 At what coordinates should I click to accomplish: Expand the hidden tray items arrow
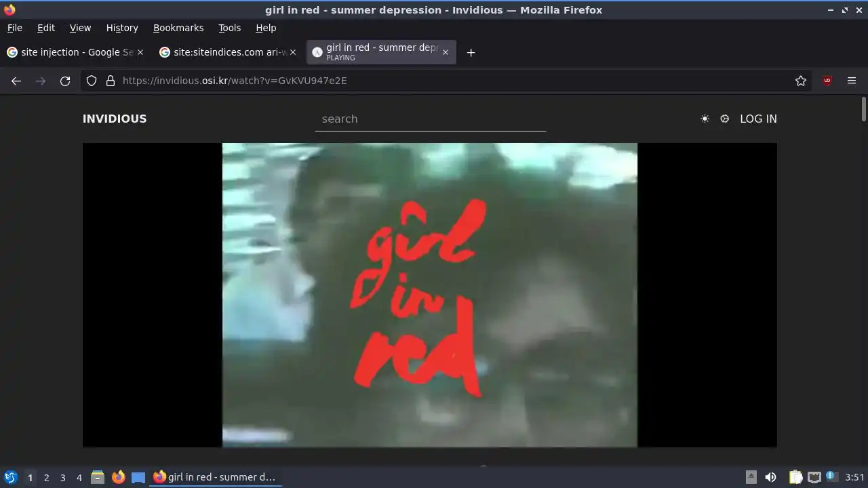pyautogui.click(x=751, y=477)
